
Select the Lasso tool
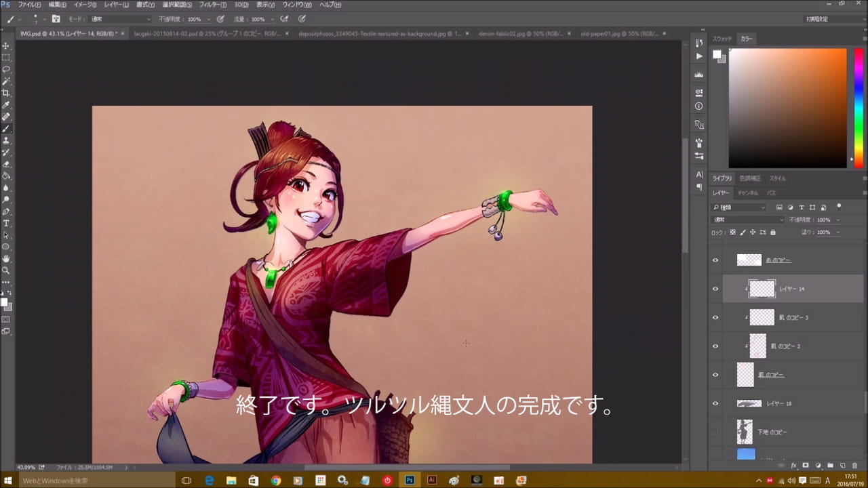[6, 70]
